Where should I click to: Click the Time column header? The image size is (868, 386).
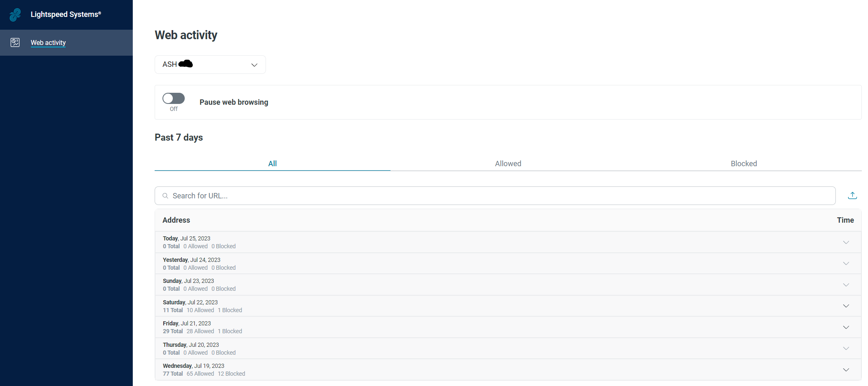(x=845, y=220)
